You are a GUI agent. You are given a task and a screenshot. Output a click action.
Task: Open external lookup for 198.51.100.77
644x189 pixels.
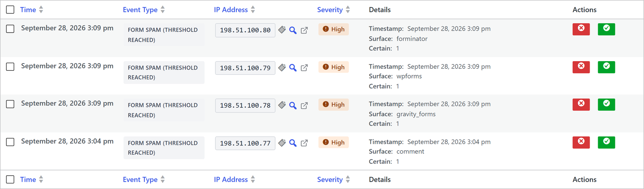tap(304, 143)
